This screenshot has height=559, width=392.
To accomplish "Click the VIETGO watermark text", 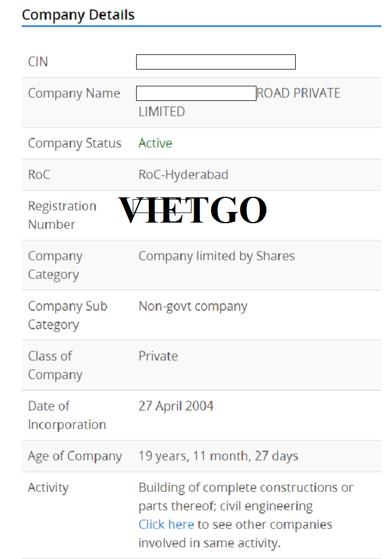I will pyautogui.click(x=192, y=210).
